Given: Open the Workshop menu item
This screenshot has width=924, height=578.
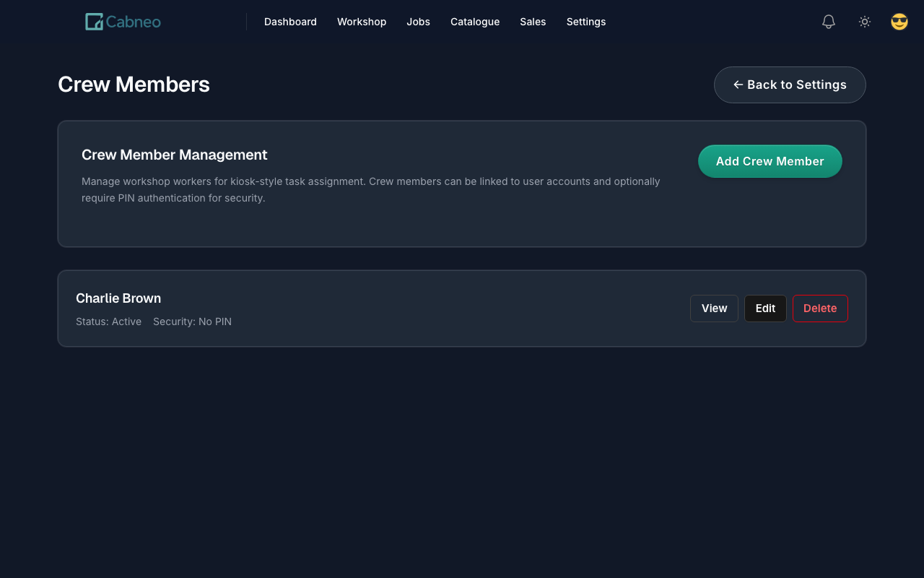Looking at the screenshot, I should [362, 22].
